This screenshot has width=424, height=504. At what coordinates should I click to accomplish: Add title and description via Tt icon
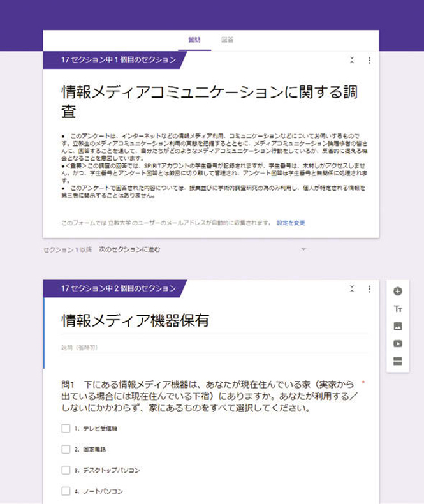point(398,309)
